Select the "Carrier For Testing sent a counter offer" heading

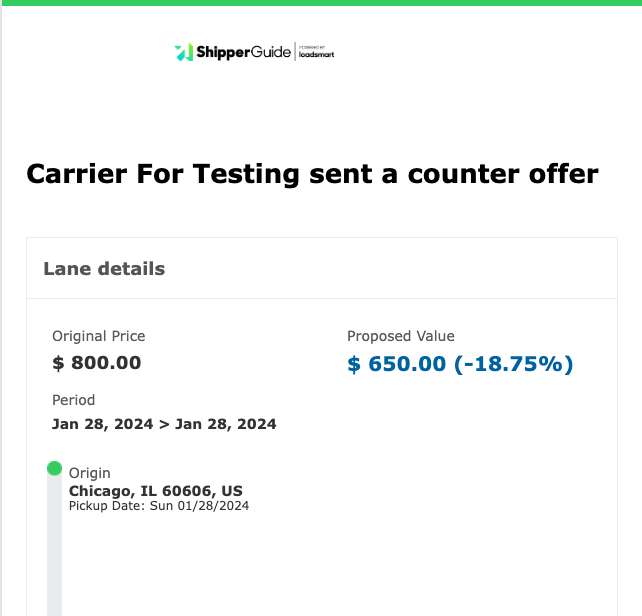[x=312, y=174]
